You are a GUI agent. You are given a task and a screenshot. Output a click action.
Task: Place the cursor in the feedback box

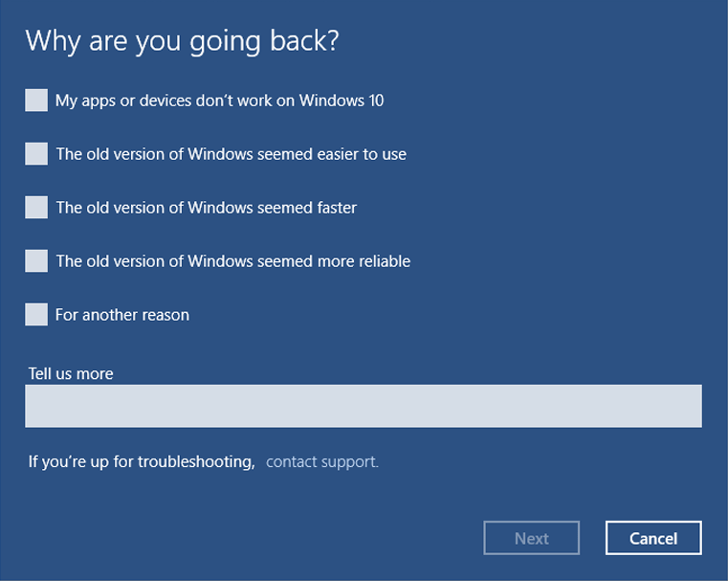click(x=364, y=406)
